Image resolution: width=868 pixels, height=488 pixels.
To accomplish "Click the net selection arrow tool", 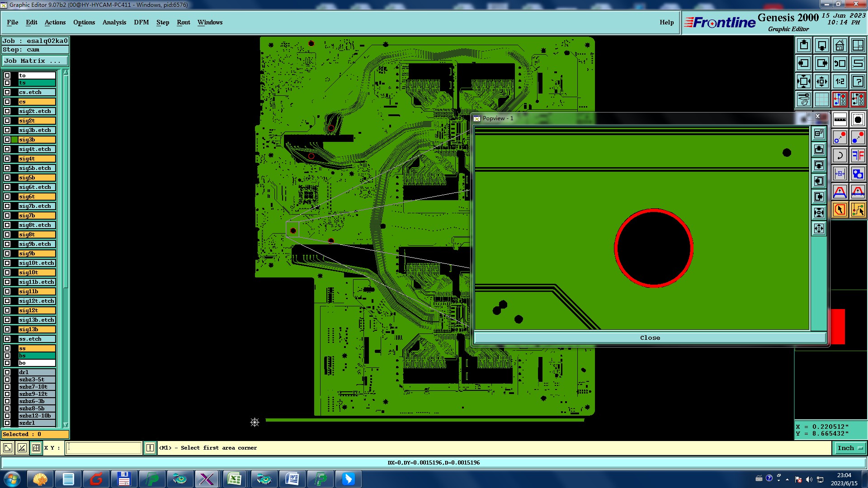I will coord(858,210).
